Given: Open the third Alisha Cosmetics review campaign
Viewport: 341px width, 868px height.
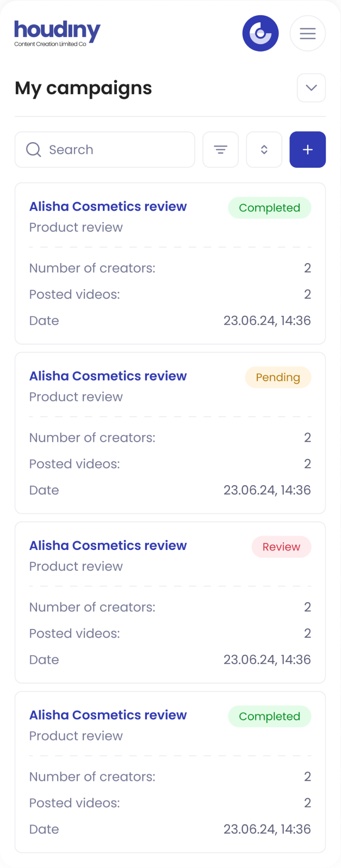Looking at the screenshot, I should tap(108, 546).
